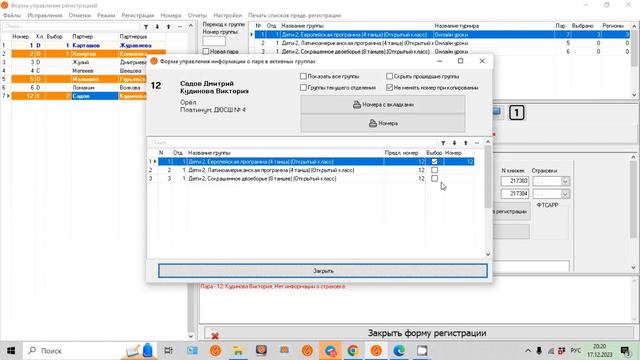Click the boxed number 1 icon in main window
The height and width of the screenshot is (360, 640).
pos(516,113)
